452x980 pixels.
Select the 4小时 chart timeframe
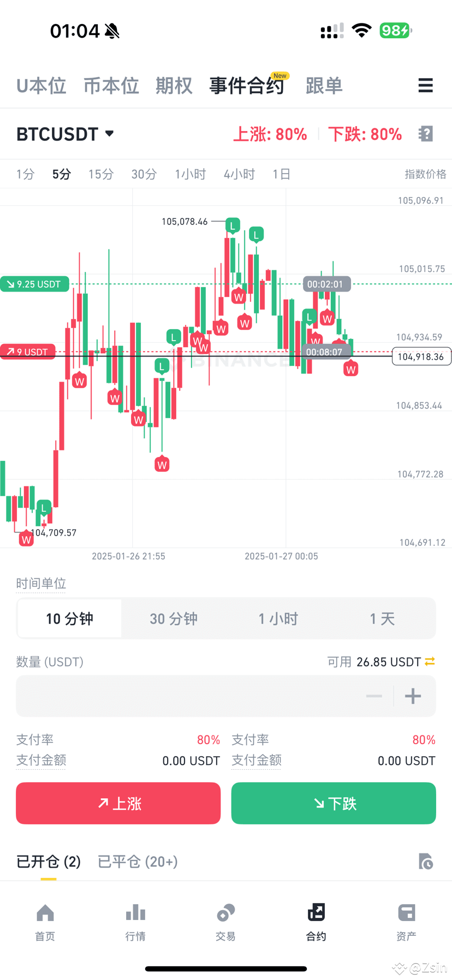239,174
